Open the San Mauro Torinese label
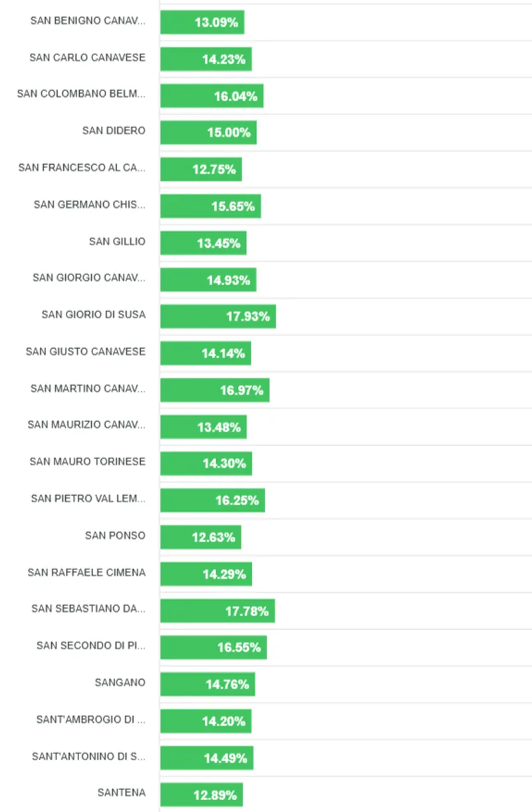Image resolution: width=532 pixels, height=812 pixels. 87,462
